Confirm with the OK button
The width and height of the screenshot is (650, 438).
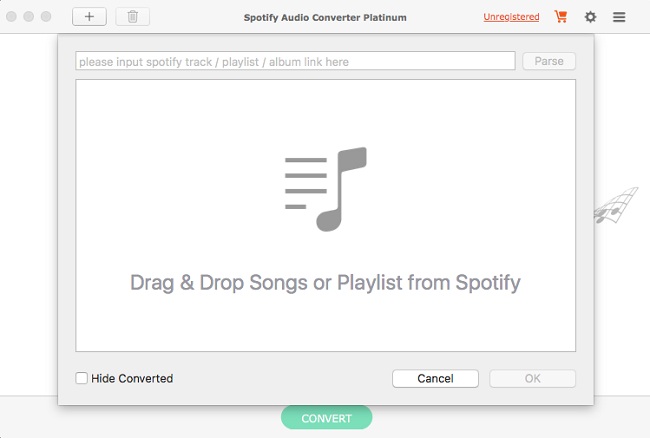532,378
